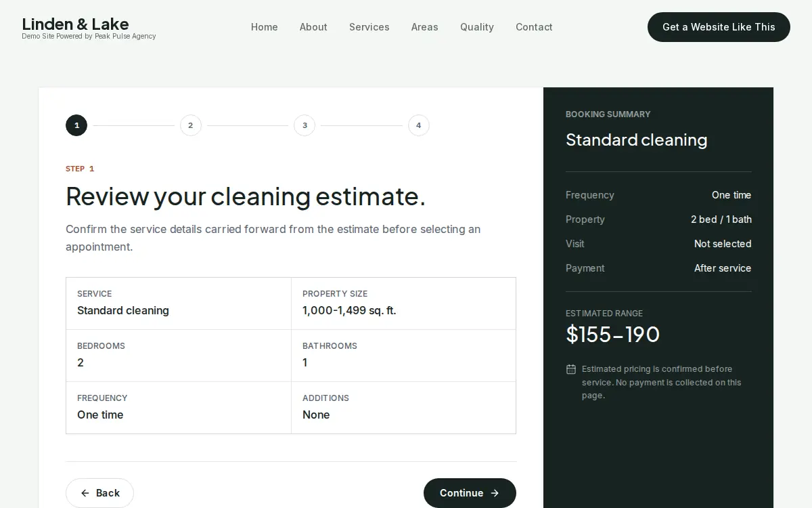Screen dimensions: 812x508
Task: Click the Peak Pulse Agency tagline
Action: coord(89,37)
